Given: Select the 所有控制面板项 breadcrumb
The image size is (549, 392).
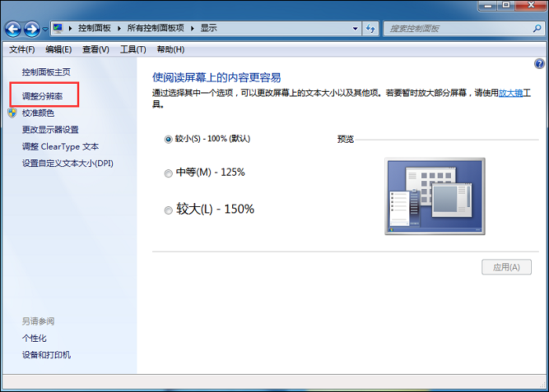Looking at the screenshot, I should [155, 28].
